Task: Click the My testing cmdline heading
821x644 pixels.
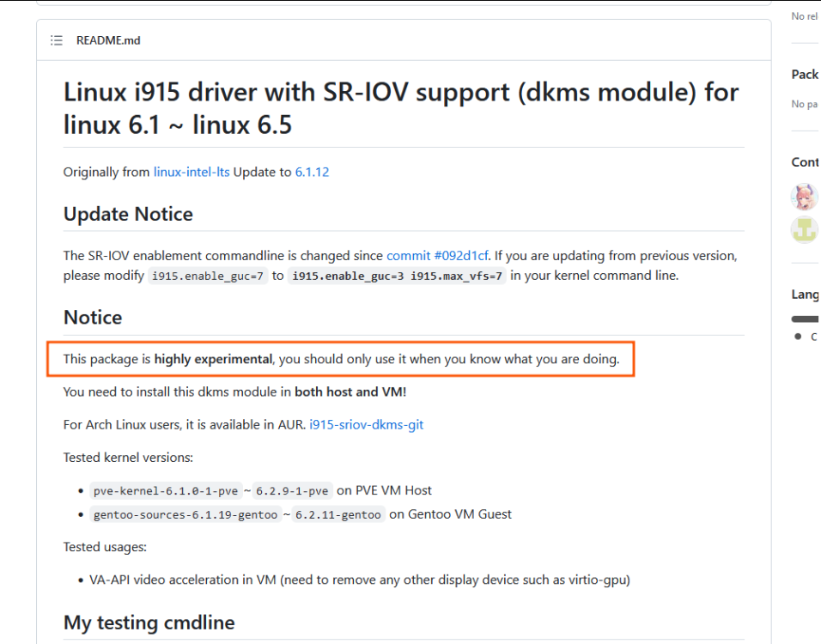Action: (149, 623)
